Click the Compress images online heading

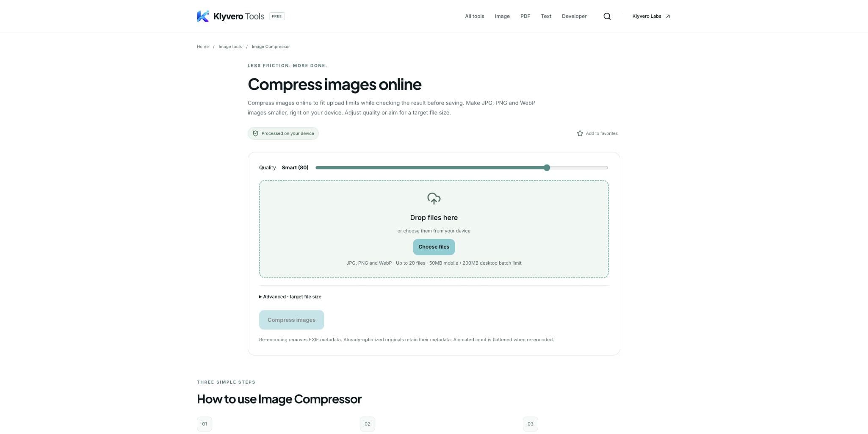coord(334,84)
